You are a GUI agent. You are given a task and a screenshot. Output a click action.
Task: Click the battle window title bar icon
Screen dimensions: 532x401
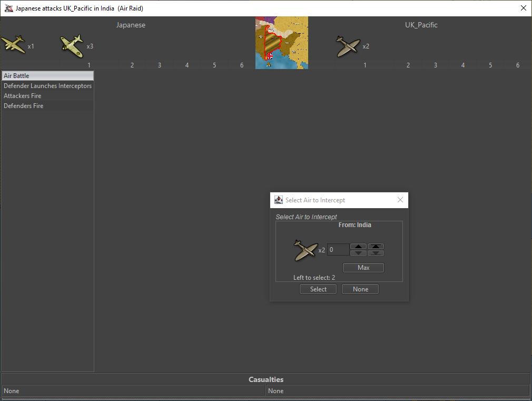point(8,8)
